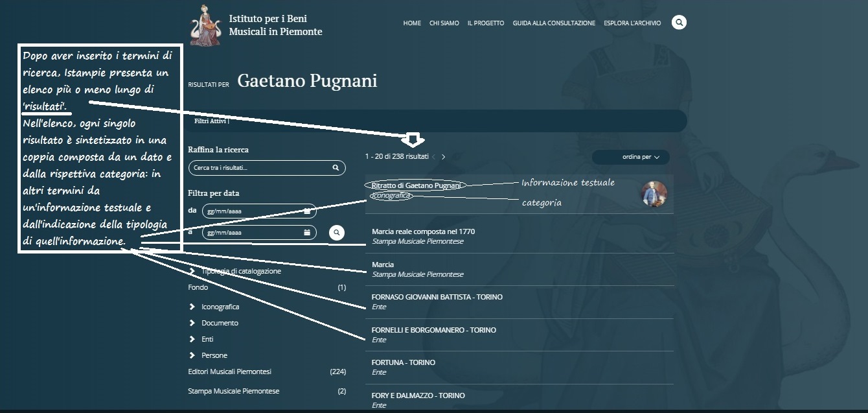Screen dimensions: 868x413
Task: Open calendar picker in the 'a' date field
Action: [x=307, y=233]
